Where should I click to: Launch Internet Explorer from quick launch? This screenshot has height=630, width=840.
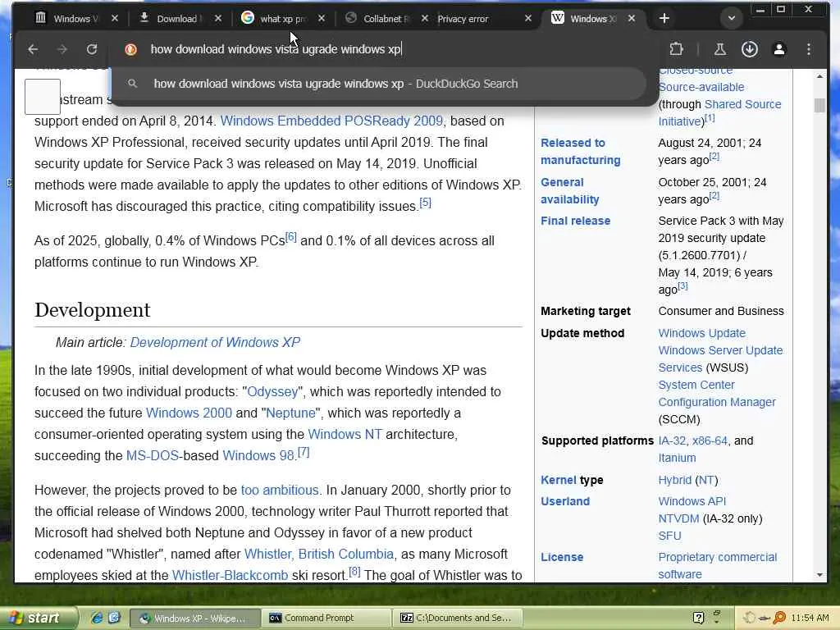coord(97,618)
